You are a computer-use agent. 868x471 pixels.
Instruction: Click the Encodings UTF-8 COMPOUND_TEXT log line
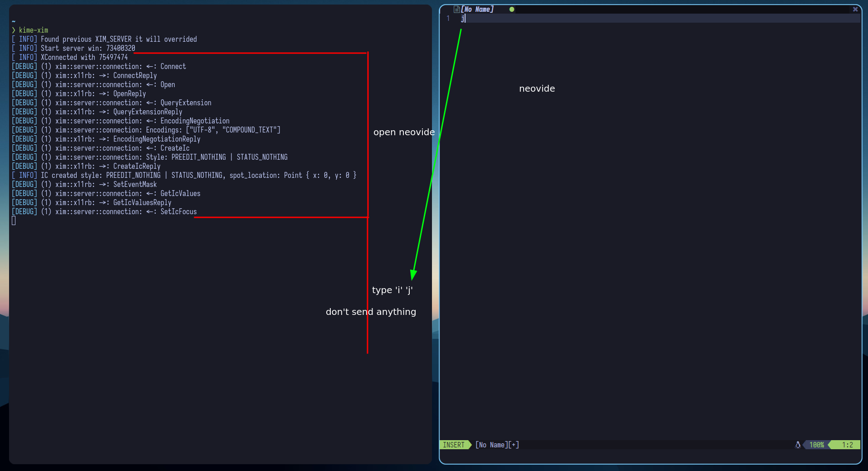pyautogui.click(x=146, y=130)
